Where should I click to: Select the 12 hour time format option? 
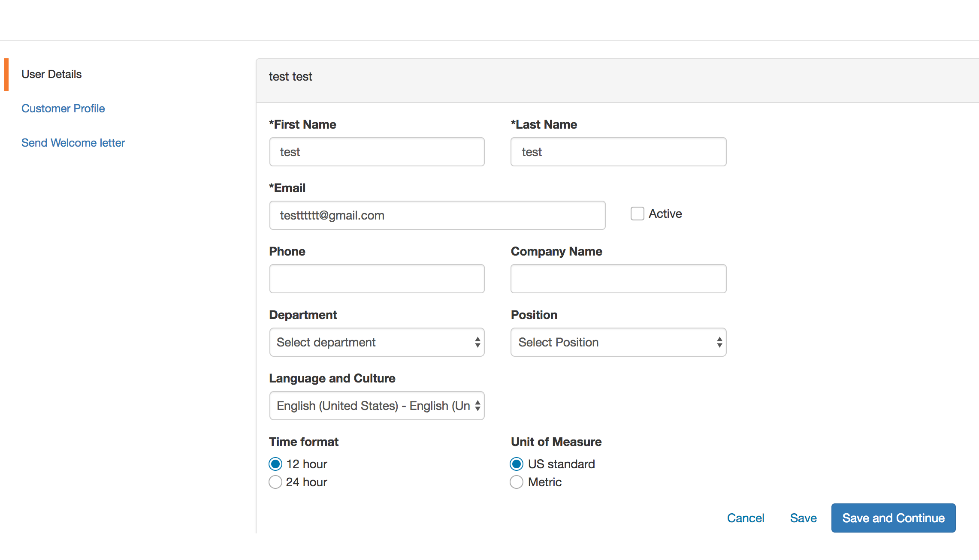click(275, 464)
